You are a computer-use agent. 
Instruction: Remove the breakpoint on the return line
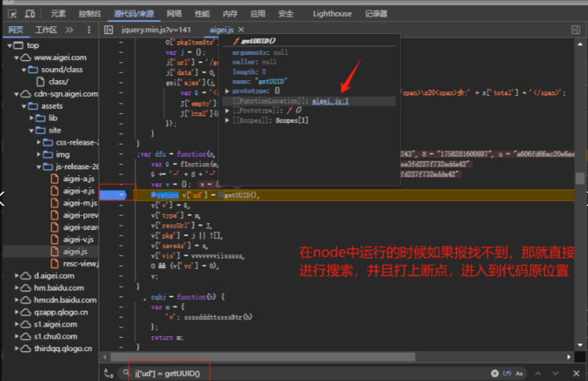(113, 195)
